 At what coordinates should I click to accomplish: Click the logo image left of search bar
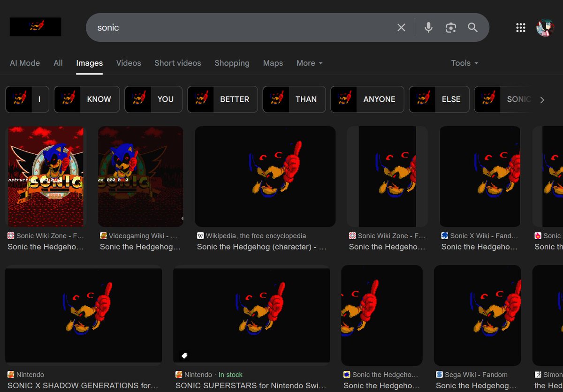click(36, 27)
